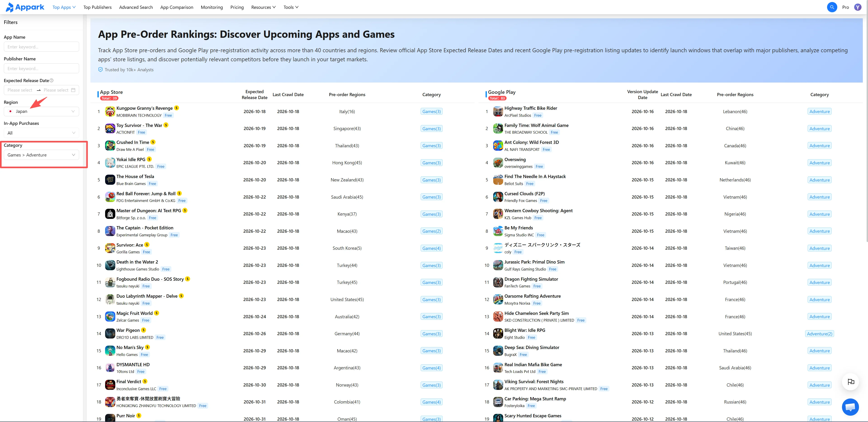Click the Cursed Clouds (F2P) app icon
Viewport: 868px width, 422px height.
(498, 197)
